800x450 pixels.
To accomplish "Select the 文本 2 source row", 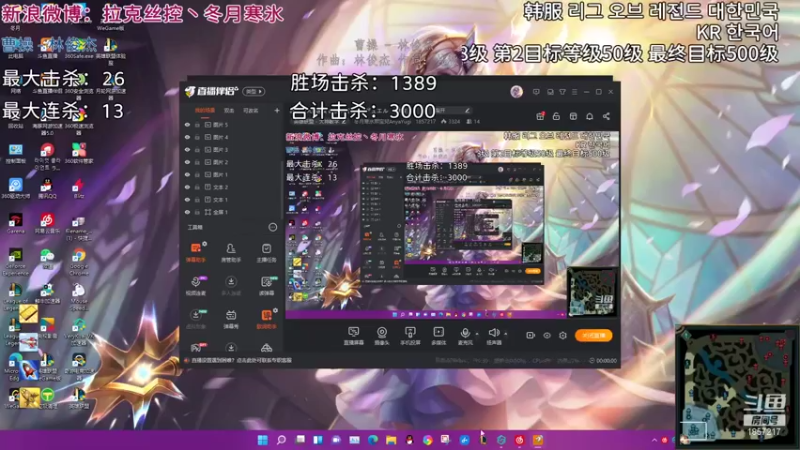I will [232, 187].
